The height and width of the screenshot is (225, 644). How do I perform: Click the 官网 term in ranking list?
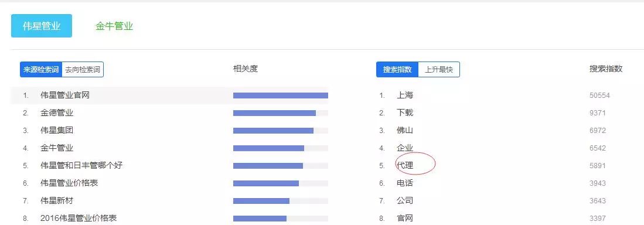(x=405, y=219)
